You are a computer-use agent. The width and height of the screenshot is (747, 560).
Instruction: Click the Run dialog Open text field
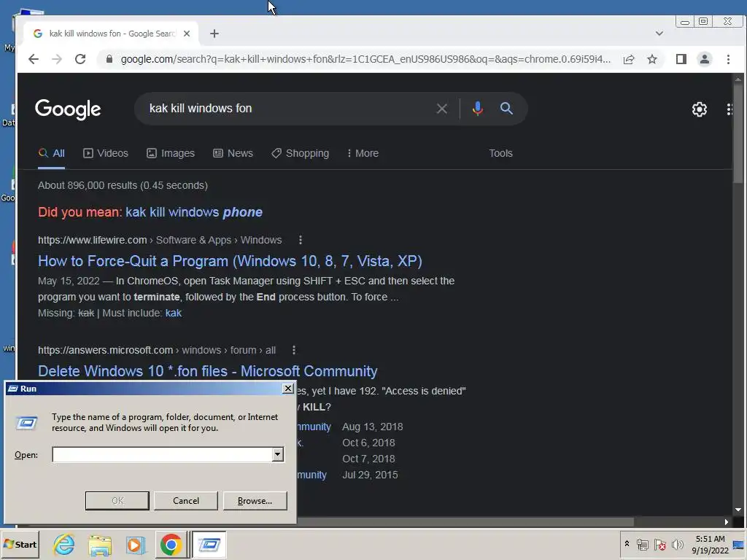point(162,455)
